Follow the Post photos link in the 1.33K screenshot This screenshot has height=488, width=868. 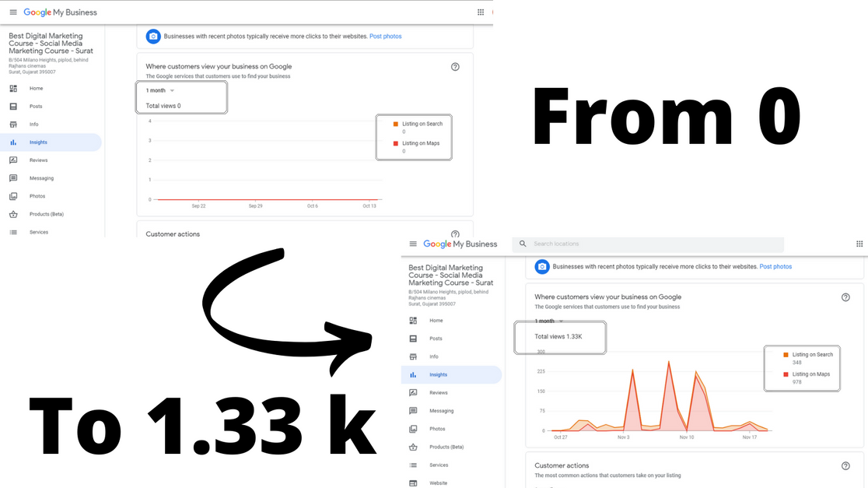[x=775, y=266]
